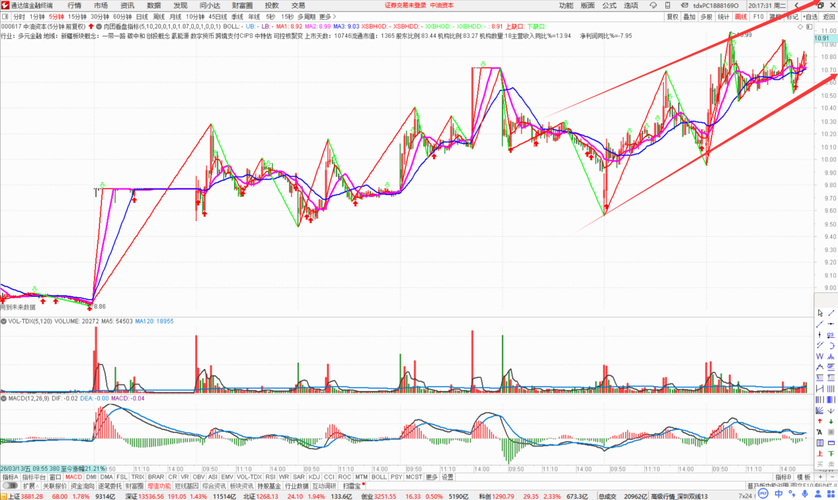This screenshot has height=500, width=838.
Task: Pick the line-segment drawing tool in right palette
Action: point(831,313)
